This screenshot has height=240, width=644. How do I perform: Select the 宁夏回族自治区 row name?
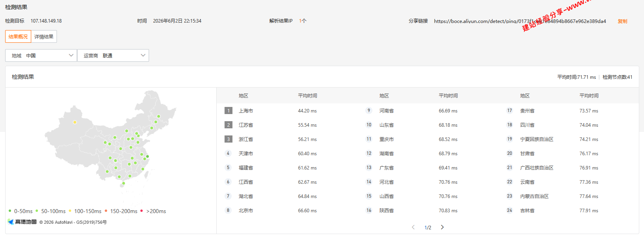[537, 139]
